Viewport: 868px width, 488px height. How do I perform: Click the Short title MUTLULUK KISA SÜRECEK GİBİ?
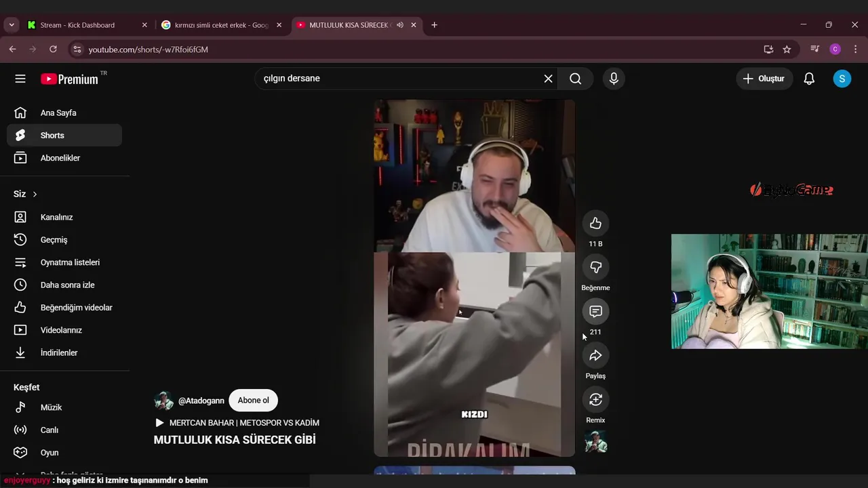click(x=235, y=440)
